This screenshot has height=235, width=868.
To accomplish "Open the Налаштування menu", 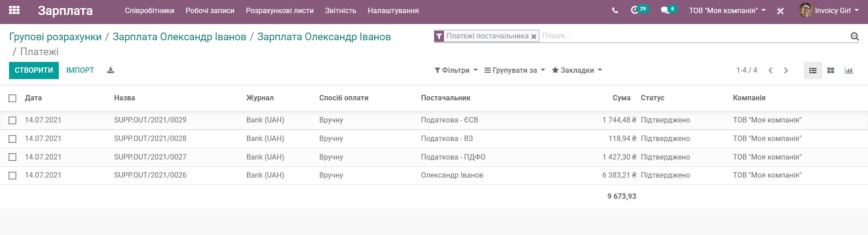I will (x=393, y=10).
